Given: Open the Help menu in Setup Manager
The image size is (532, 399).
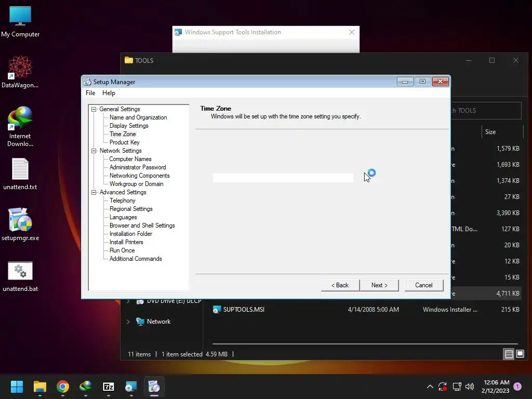Looking at the screenshot, I should tap(109, 93).
